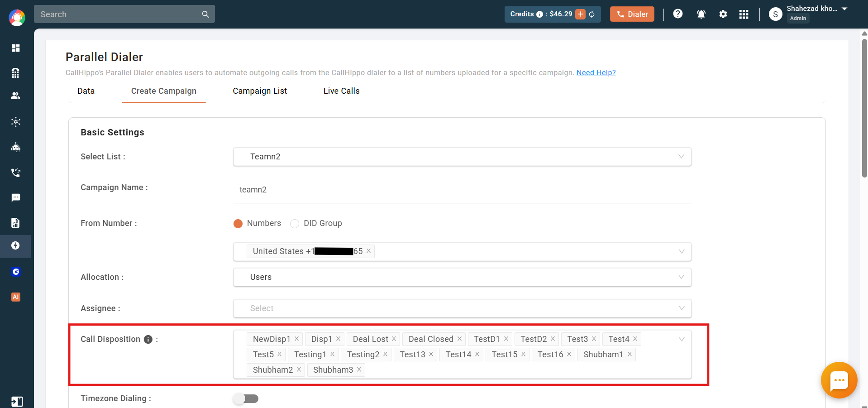Screen dimensions: 868x408
Task: Click the search magnifier icon
Action: coord(205,14)
